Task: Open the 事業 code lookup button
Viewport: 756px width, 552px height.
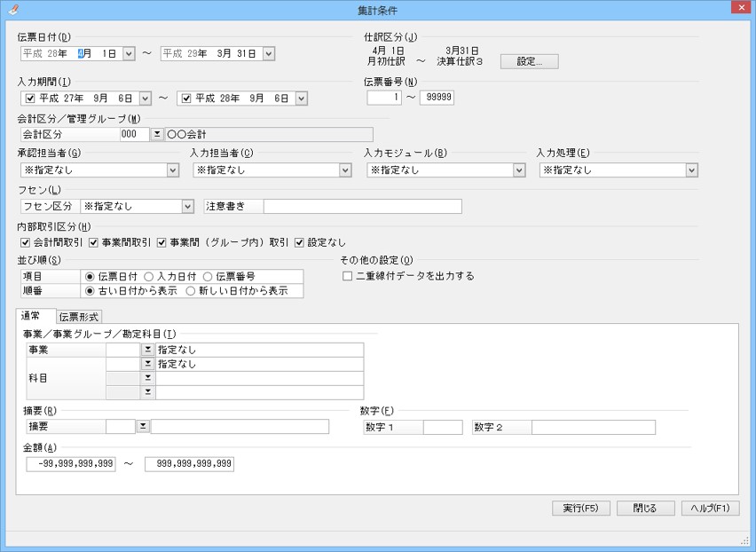Action: click(147, 351)
